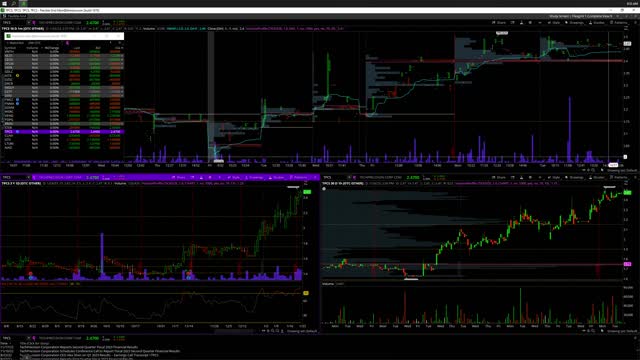
Task: Open Studies in bottom-right chart toolbar
Action: 596,178
